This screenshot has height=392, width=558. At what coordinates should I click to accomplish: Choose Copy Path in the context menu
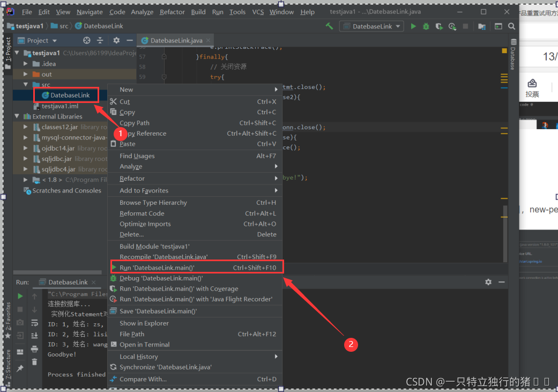tap(195, 123)
